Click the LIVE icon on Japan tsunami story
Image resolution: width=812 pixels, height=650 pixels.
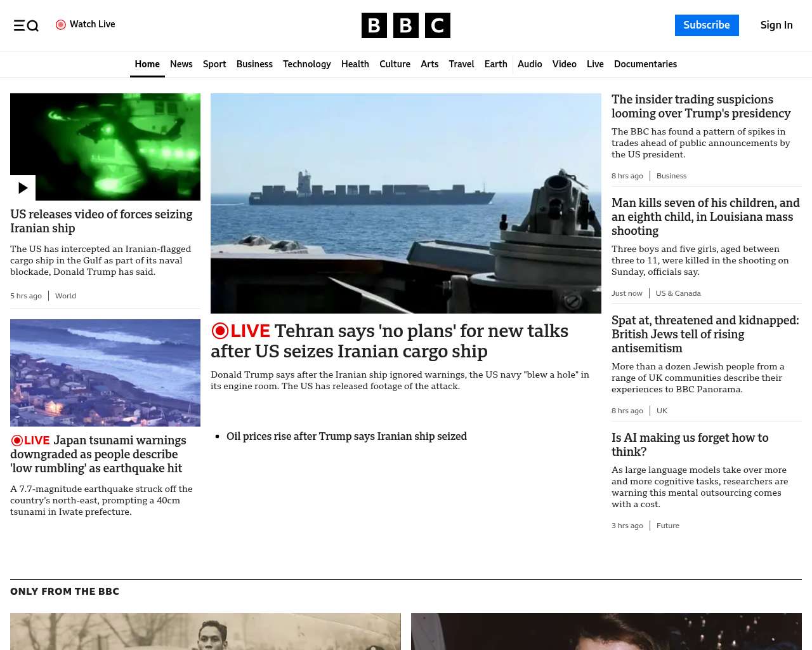17,441
